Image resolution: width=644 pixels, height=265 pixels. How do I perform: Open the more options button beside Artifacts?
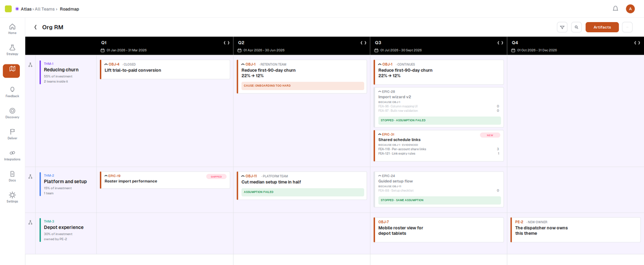pyautogui.click(x=627, y=27)
